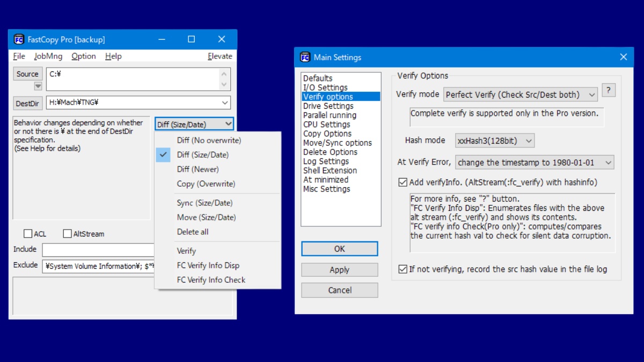Click the Apply button
This screenshot has width=644, height=362.
pos(340,270)
